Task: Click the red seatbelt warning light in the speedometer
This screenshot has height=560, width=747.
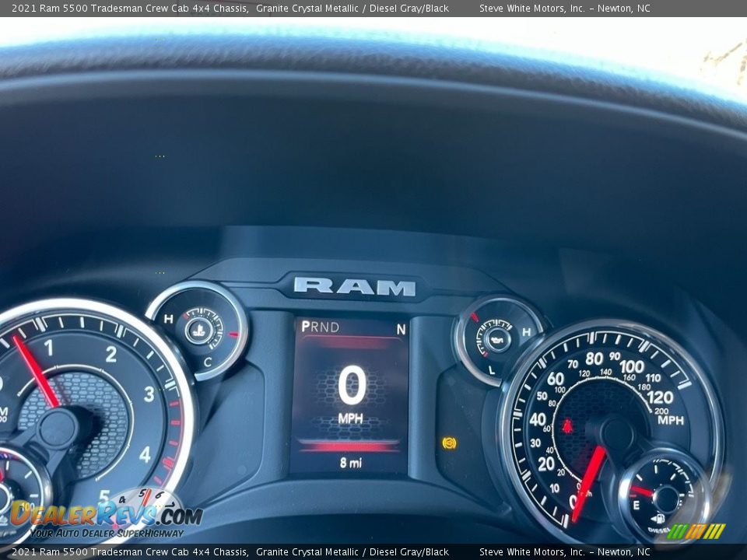Action: pos(567,425)
